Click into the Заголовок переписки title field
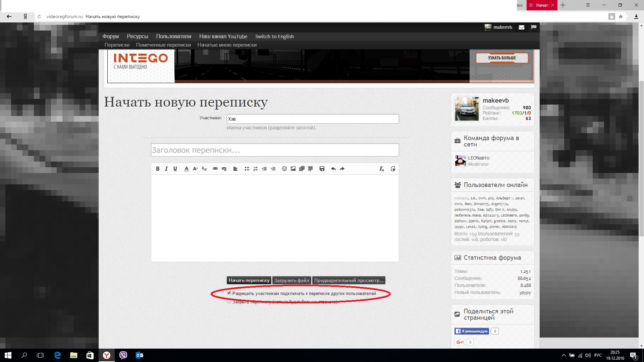Viewport: 644px width, 362px height. 275,150
